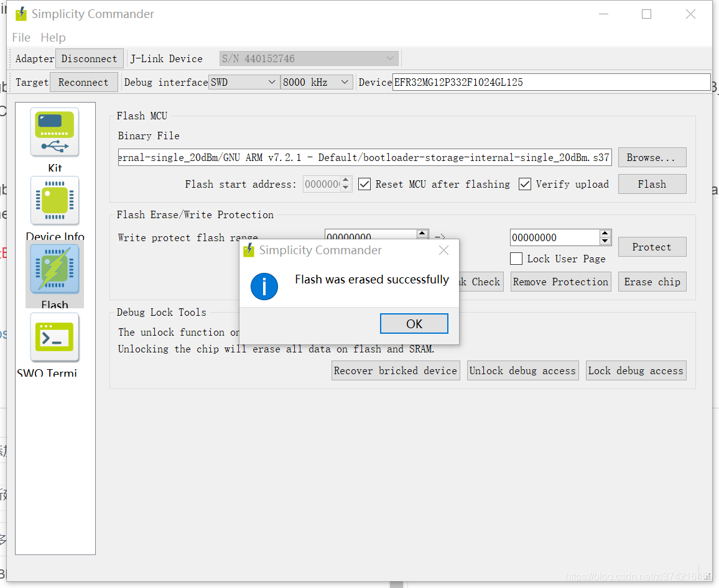Screen dimensions: 719x588
Task: Browse for a binary file
Action: 652,158
